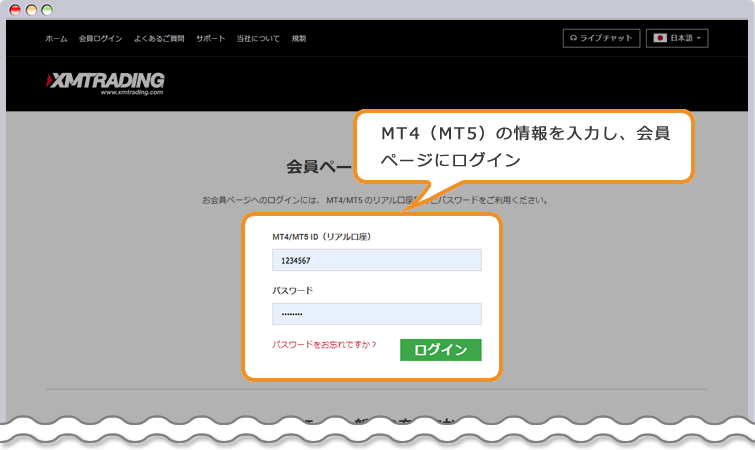Click the パスワード label above the field

tap(292, 291)
